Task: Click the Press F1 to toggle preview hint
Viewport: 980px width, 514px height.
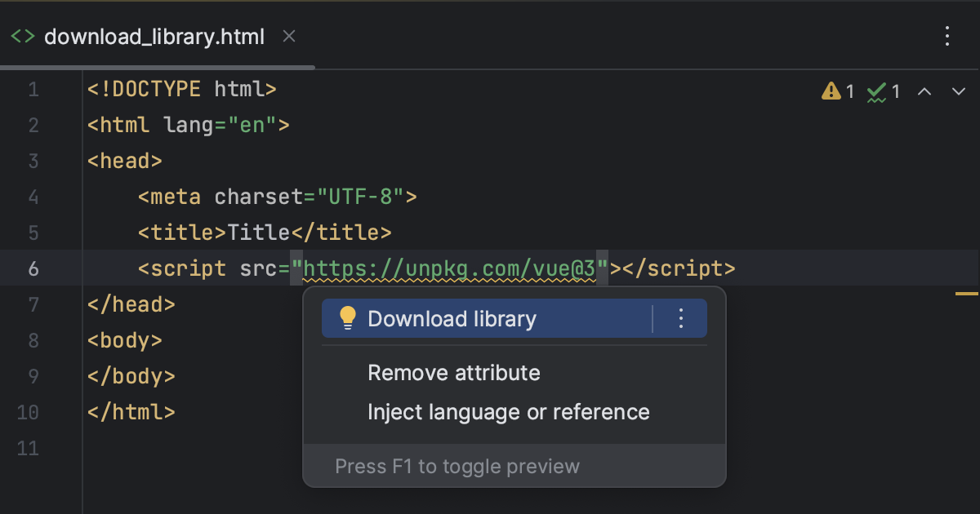Action: coord(457,466)
